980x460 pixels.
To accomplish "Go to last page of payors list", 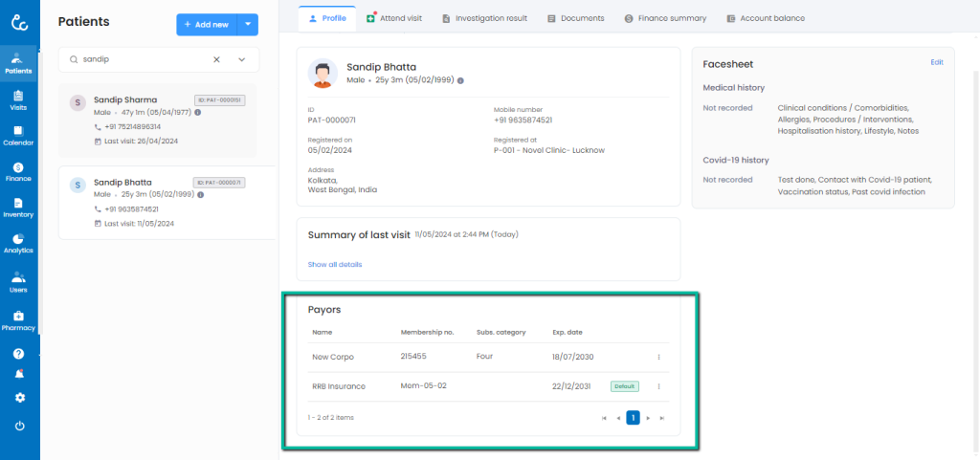I will tap(662, 418).
